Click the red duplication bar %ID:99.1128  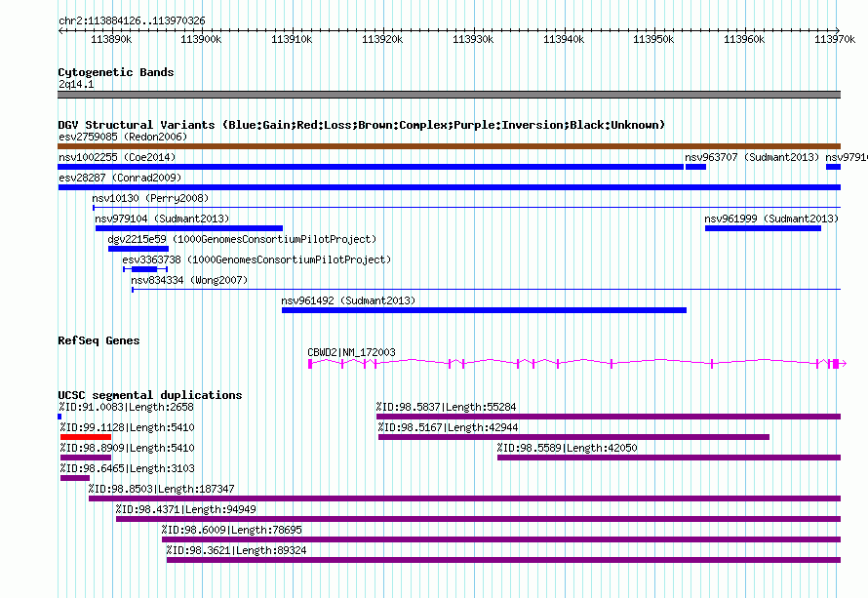[86, 437]
